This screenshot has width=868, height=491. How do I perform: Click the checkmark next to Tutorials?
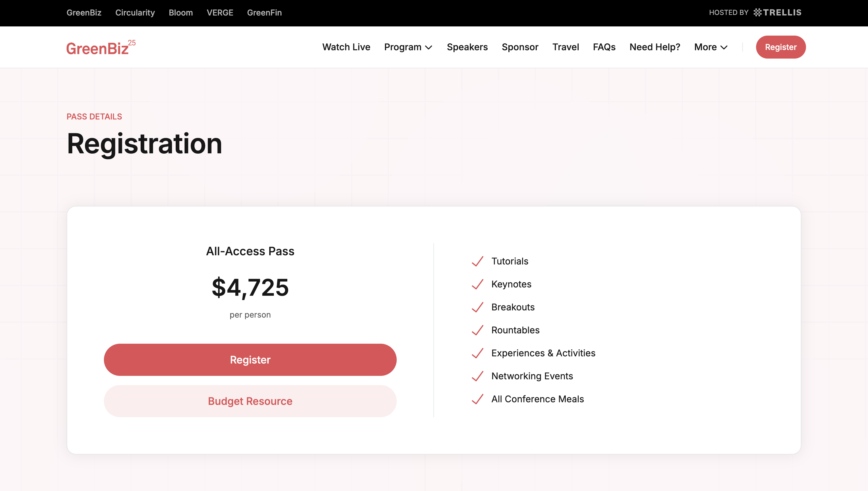[x=477, y=261]
